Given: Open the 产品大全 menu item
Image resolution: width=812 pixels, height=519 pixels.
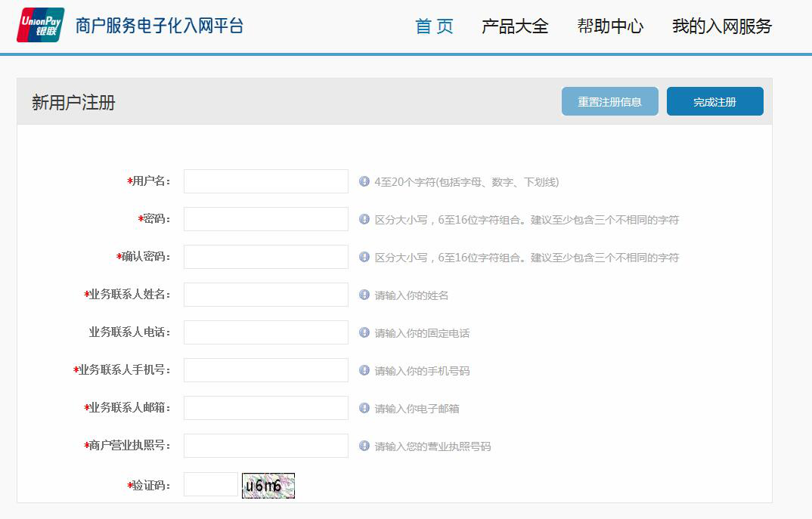Looking at the screenshot, I should (514, 26).
